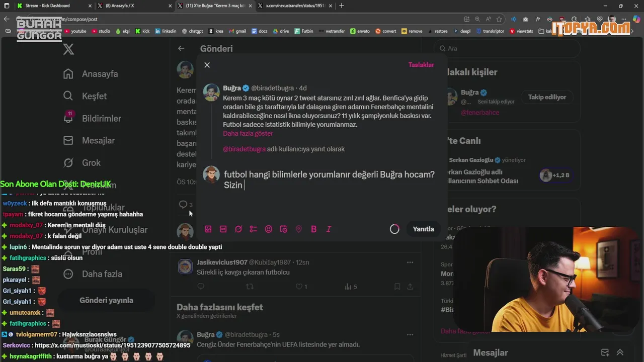Screen dimensions: 644x362
Task: Open Grok enhance icon in composer
Action: coord(238,229)
